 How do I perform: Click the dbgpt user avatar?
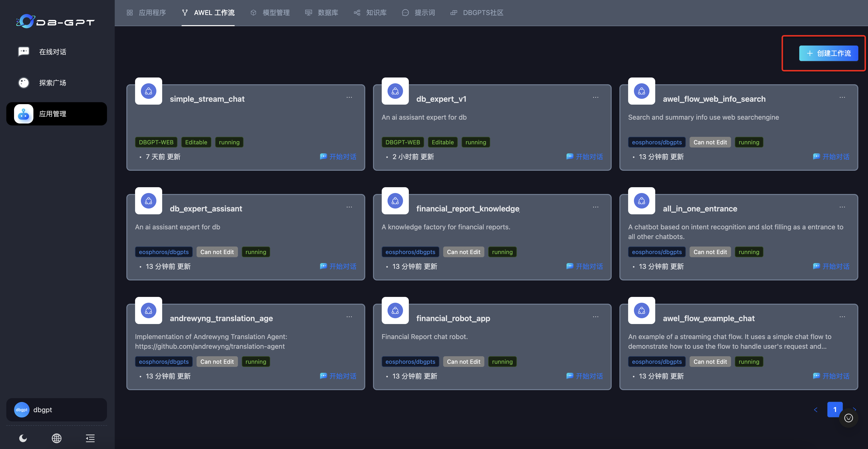22,410
